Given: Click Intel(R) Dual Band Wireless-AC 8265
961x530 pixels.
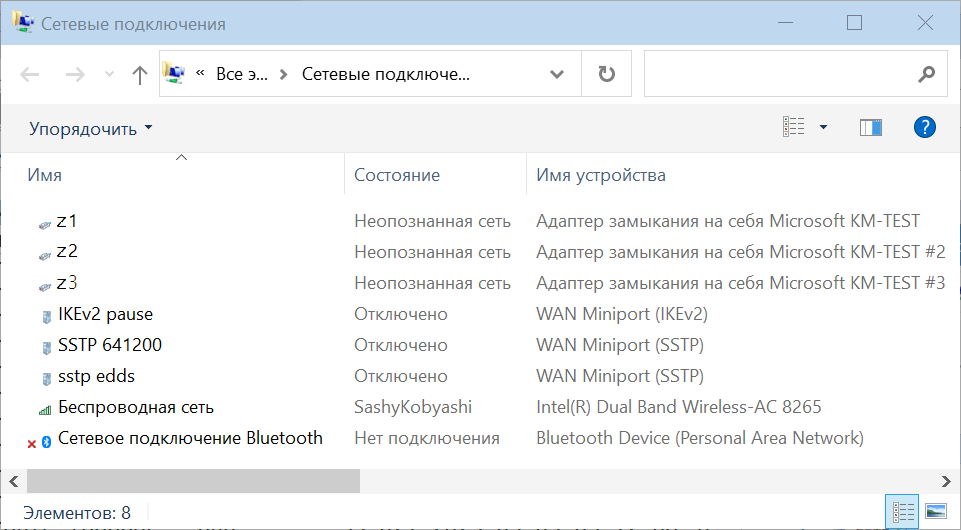Looking at the screenshot, I should click(x=678, y=407).
